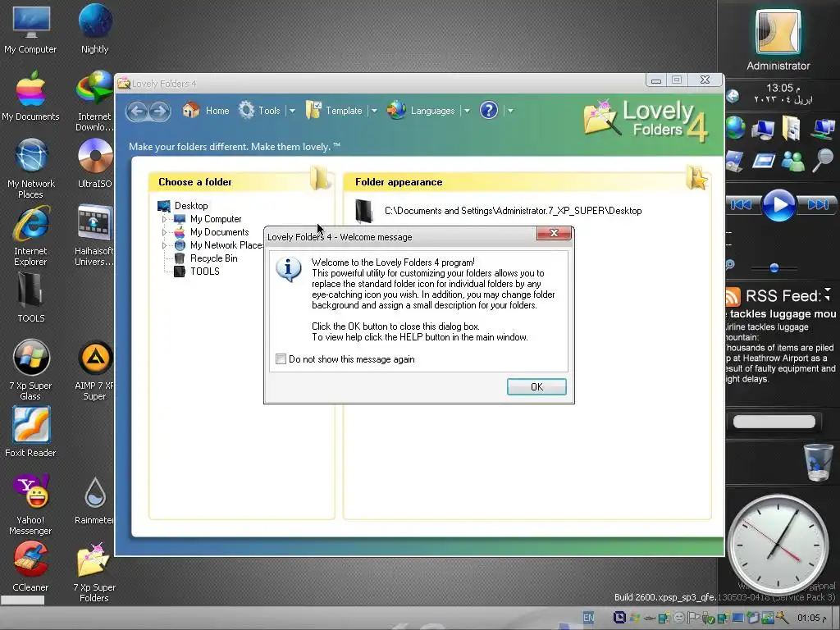Open the dropdown arrow next to Help icon
Viewport: 840px width, 630px height.
[510, 111]
